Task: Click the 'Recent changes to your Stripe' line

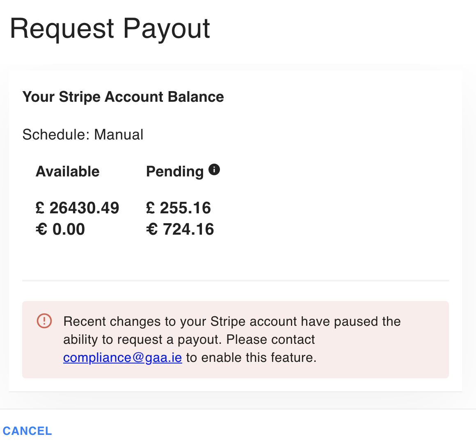Action: click(x=232, y=321)
